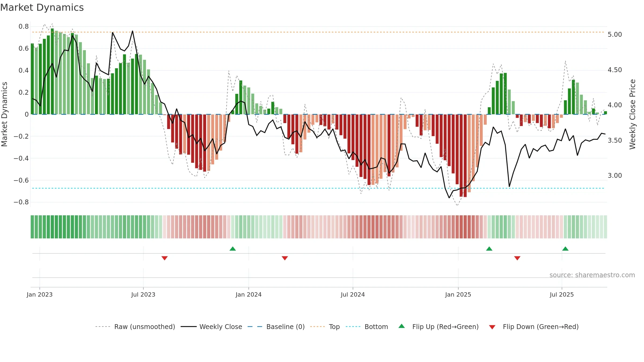
Task: Toggle Flip Down (Green→Red) legend entry
Action: tap(534, 327)
